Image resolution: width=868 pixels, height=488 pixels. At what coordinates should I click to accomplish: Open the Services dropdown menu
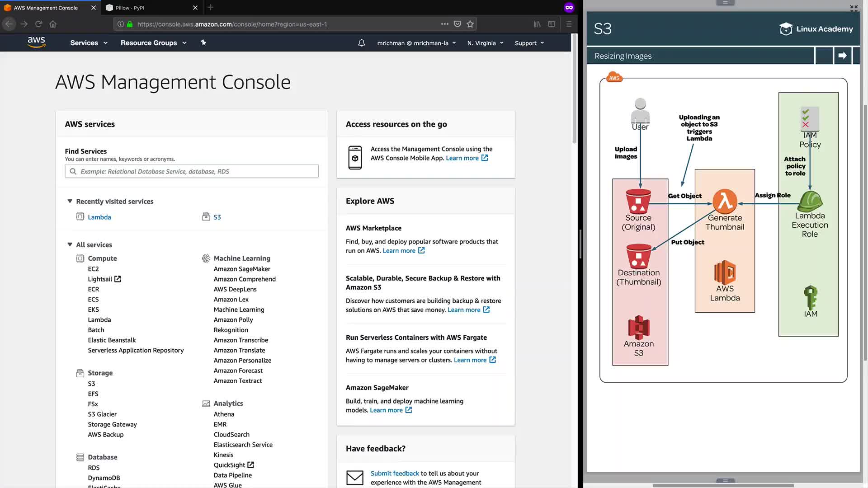click(x=89, y=43)
